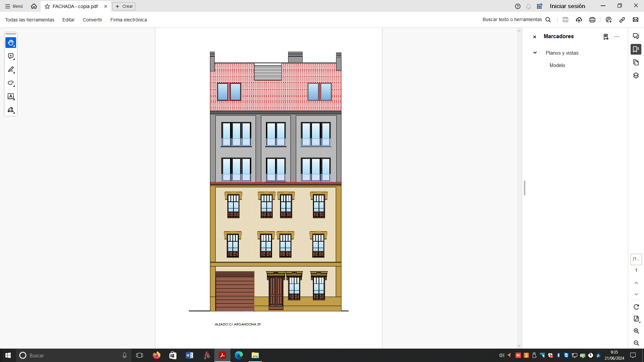Open the Modelo bookmark
This screenshot has height=362, width=644.
tap(557, 65)
